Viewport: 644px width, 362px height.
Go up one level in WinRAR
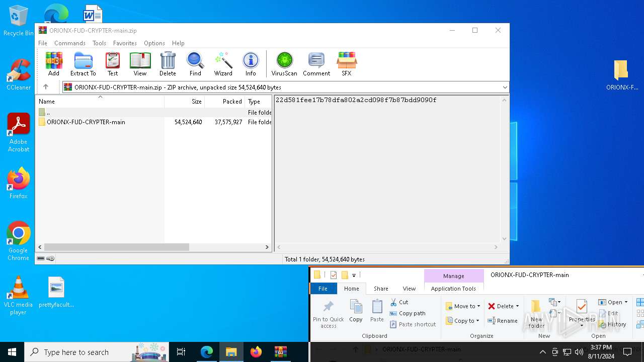[x=46, y=87]
